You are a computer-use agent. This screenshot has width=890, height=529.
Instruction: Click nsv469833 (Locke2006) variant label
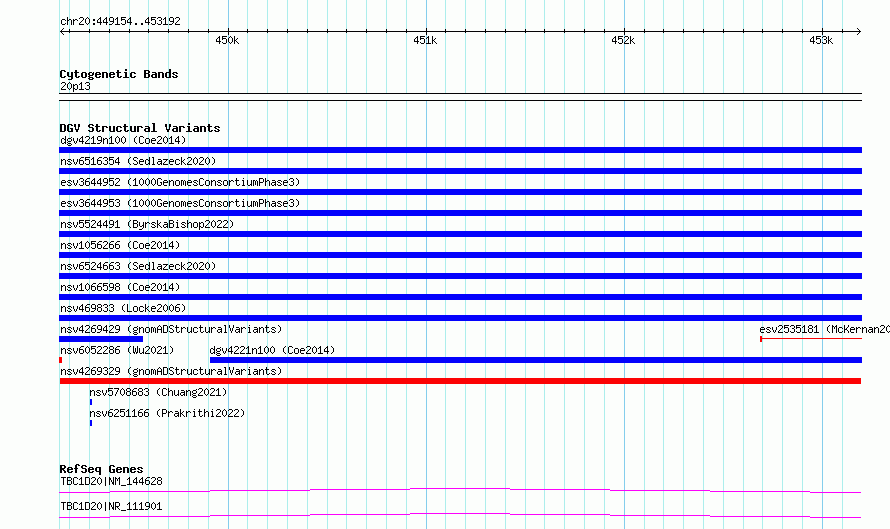[x=123, y=308]
